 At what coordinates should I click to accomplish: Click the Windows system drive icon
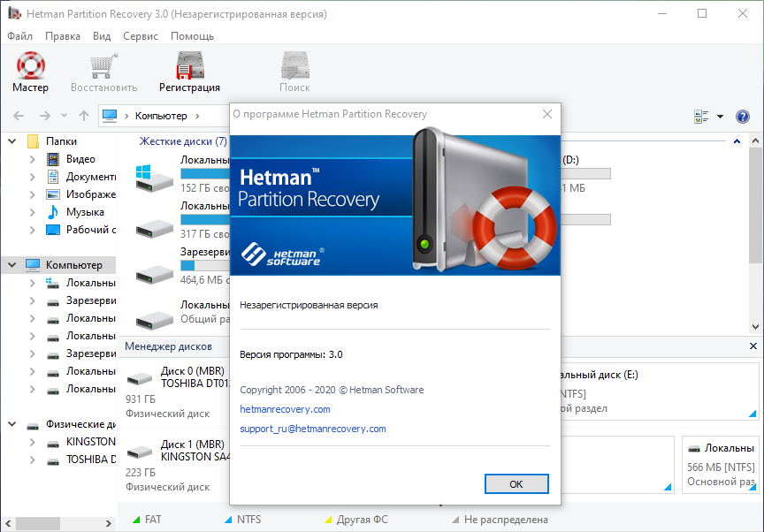[x=154, y=179]
